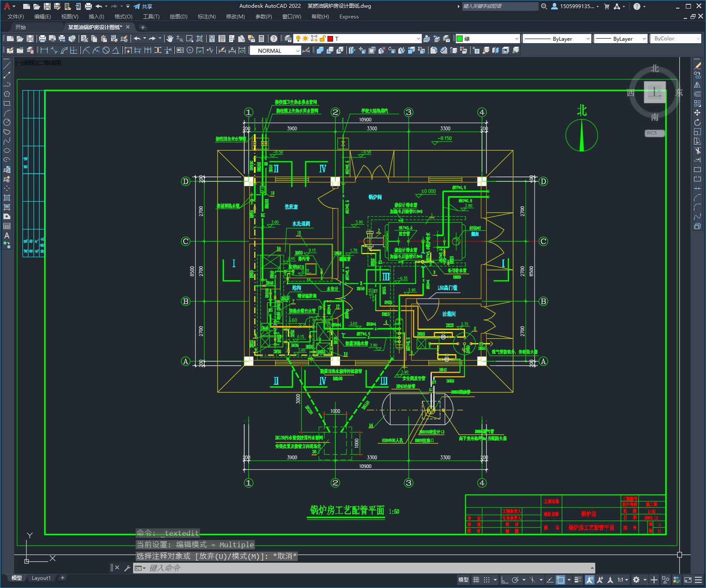
Task: Open the NORMAL dimension style dropdown
Action: [276, 51]
